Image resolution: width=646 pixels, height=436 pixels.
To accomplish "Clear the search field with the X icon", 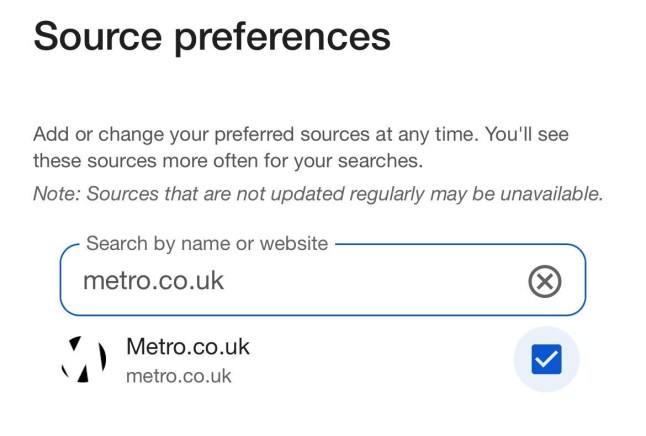I will pyautogui.click(x=544, y=282).
